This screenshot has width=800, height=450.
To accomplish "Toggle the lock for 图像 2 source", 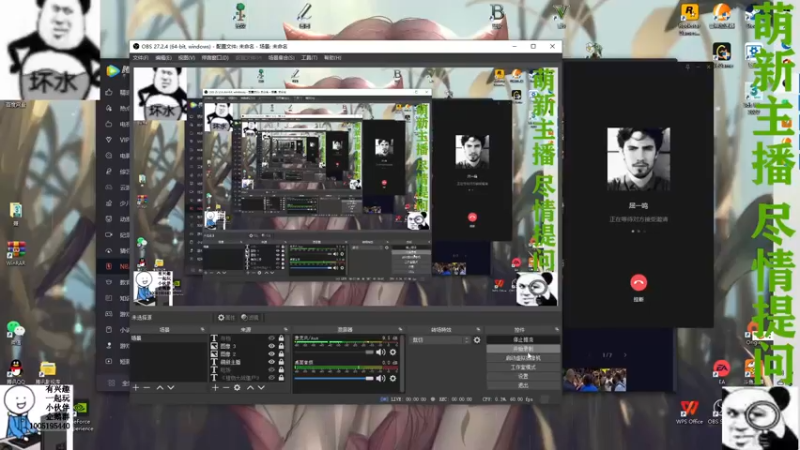I will coord(281,354).
